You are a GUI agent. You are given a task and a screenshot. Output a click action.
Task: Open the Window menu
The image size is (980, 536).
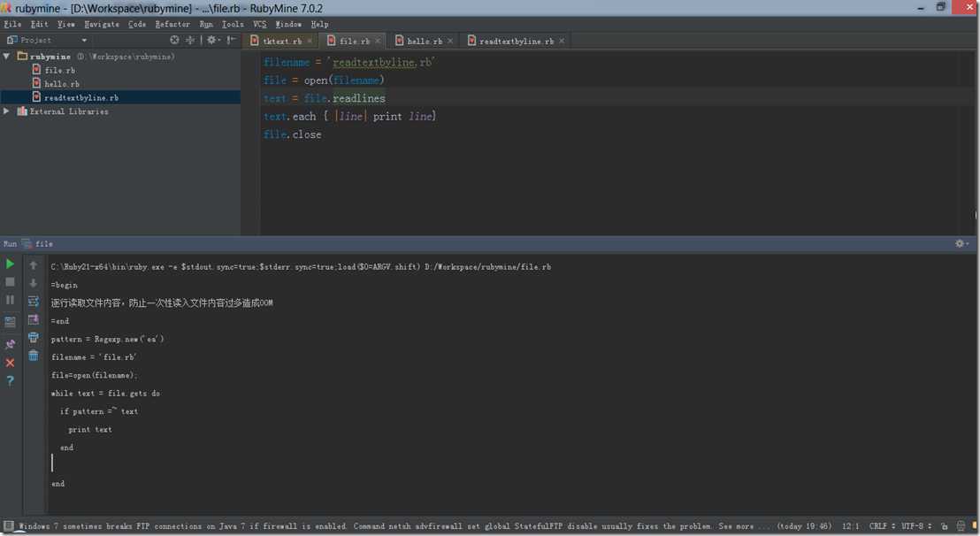(x=288, y=25)
